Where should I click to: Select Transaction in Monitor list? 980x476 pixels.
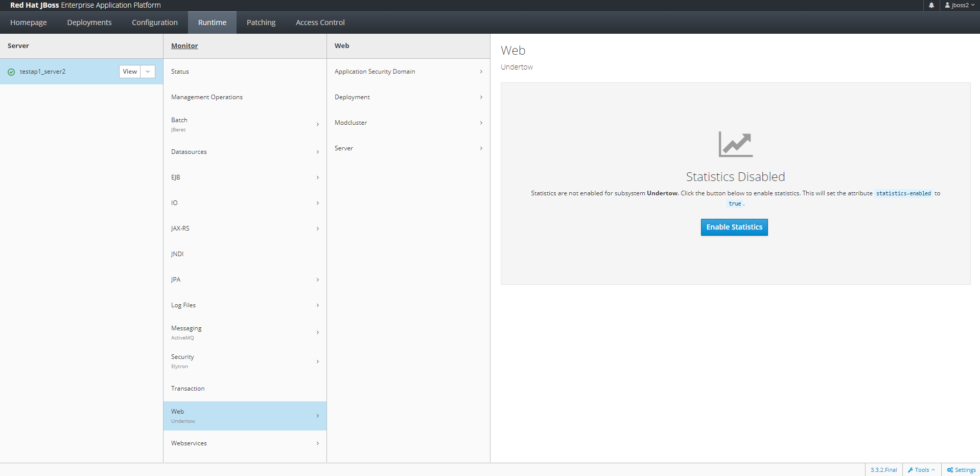coord(245,389)
